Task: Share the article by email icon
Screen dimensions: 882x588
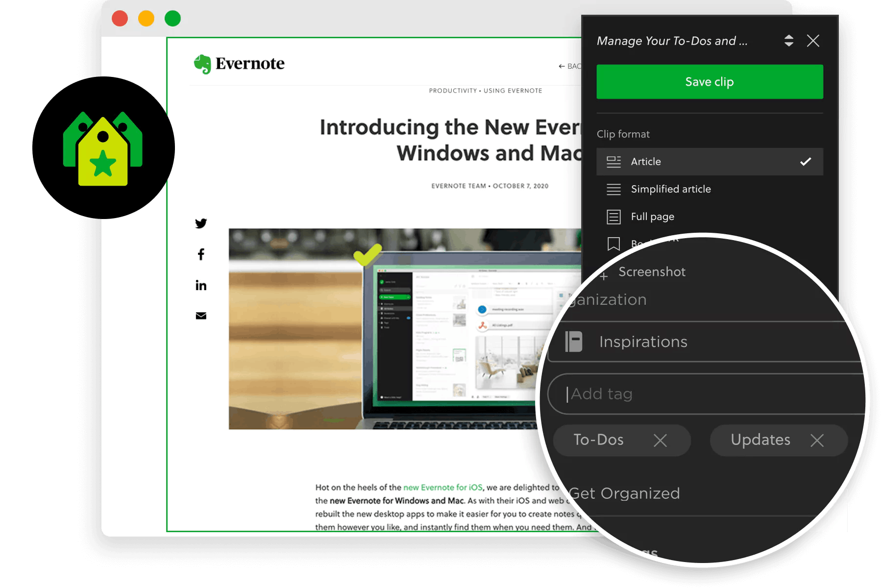Action: [x=201, y=316]
